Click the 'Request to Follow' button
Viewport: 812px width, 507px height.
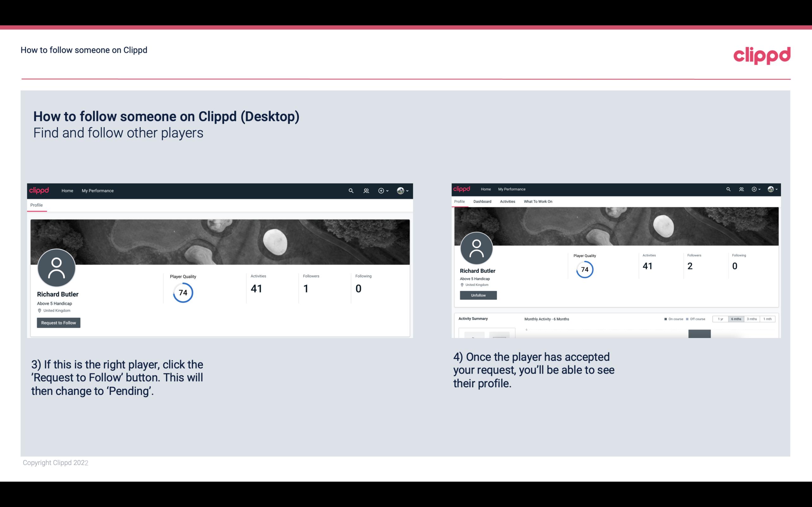click(58, 323)
